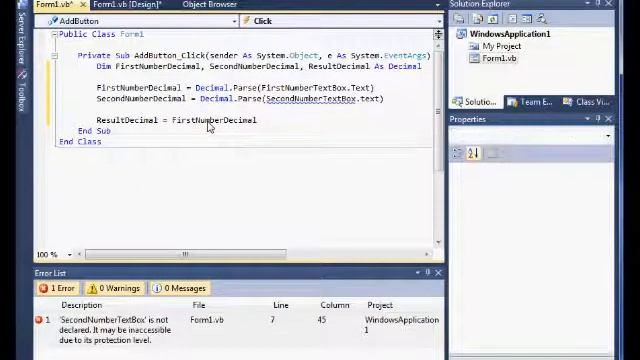This screenshot has height=360, width=640.
Task: Select the WindowsApplication1 project node
Action: click(510, 34)
